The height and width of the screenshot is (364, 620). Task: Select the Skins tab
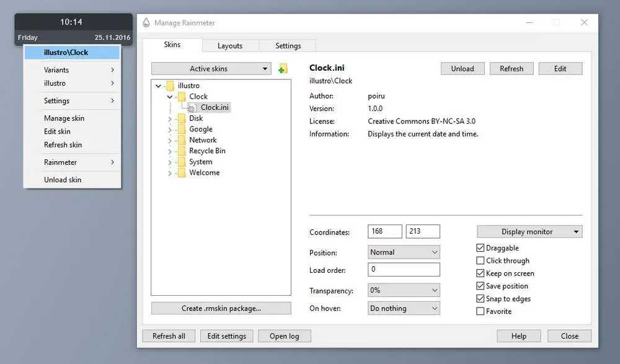(172, 45)
